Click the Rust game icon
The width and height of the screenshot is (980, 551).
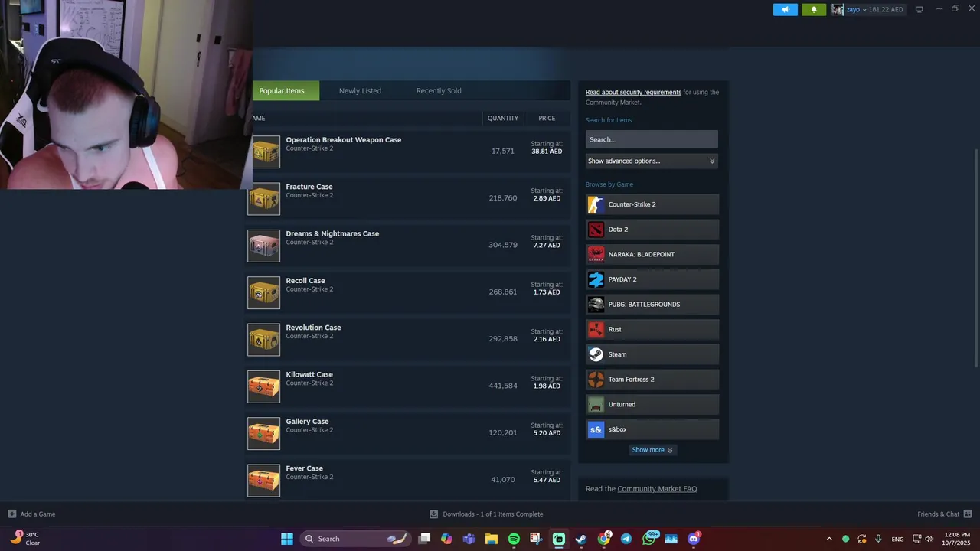point(596,329)
